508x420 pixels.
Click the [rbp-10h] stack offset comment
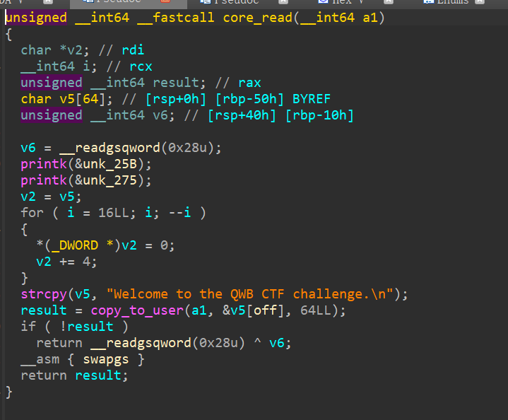point(319,115)
